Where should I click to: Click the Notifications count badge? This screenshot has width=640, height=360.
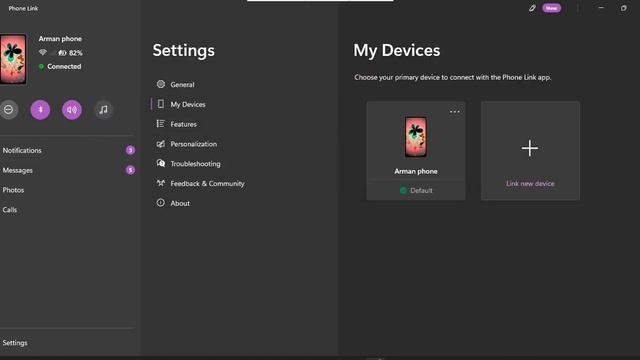click(x=130, y=150)
